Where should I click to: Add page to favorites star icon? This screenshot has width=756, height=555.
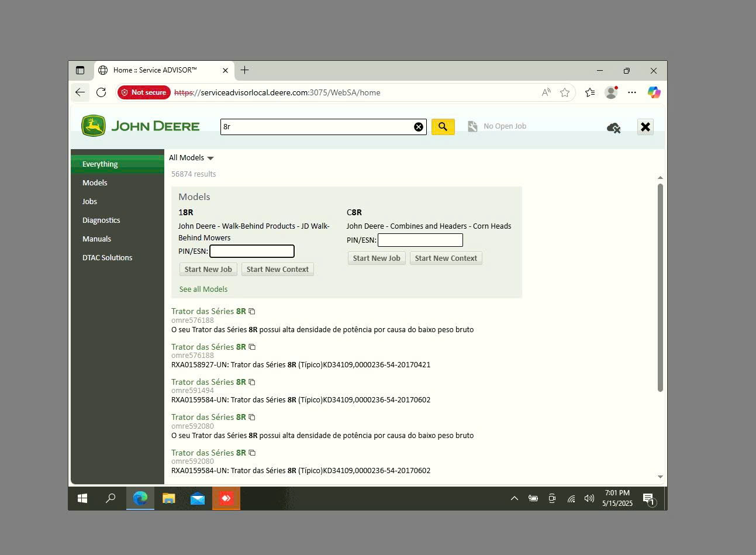coord(565,92)
